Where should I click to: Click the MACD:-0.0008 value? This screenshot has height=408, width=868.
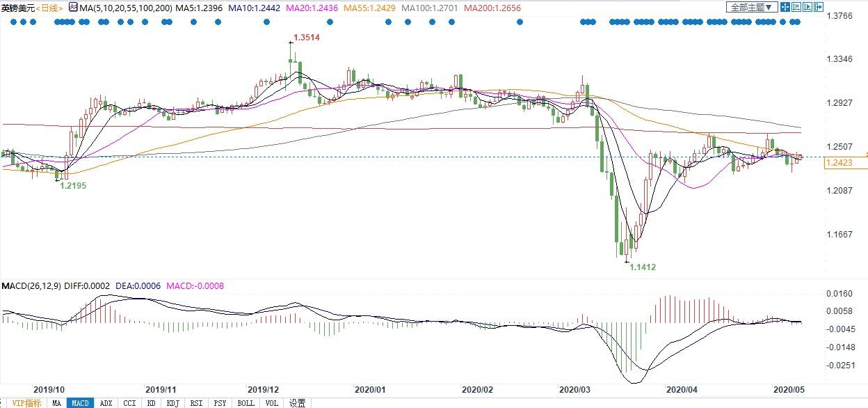pos(194,286)
